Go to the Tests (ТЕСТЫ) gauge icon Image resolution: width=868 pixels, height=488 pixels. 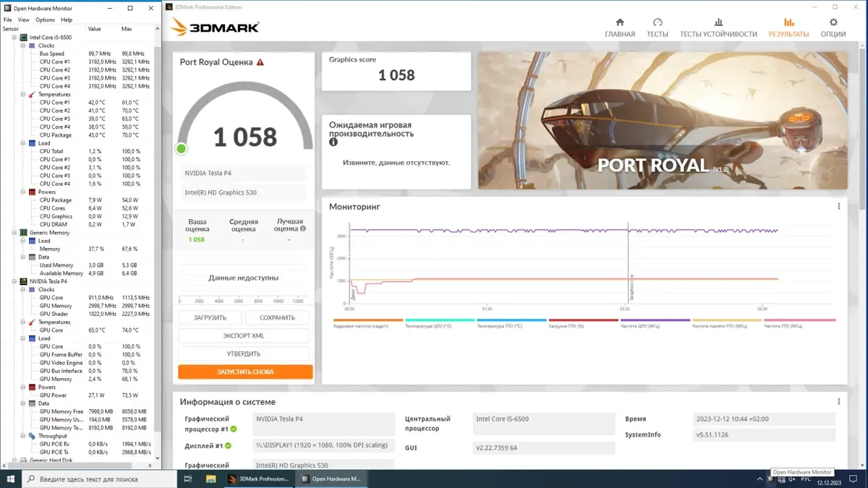pos(657,22)
